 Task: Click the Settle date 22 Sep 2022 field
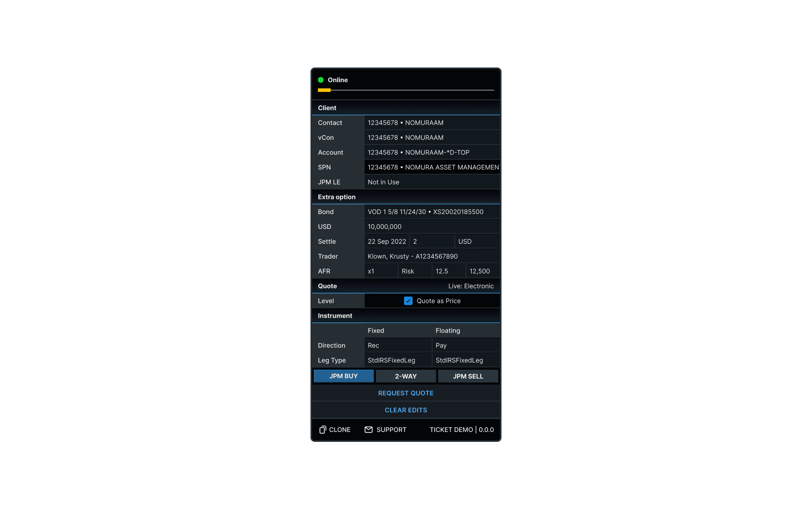pos(387,241)
